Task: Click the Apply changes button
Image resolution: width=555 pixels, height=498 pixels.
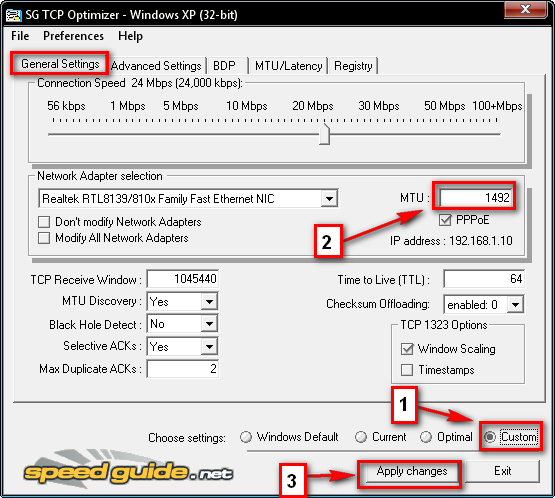Action: point(412,472)
